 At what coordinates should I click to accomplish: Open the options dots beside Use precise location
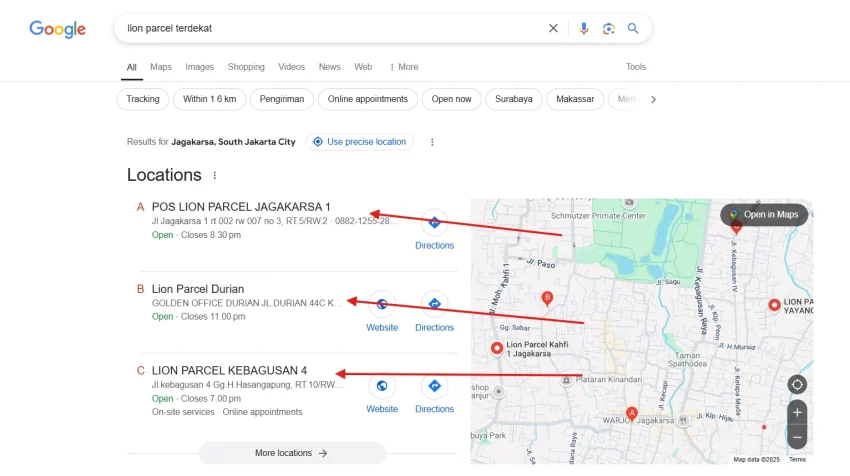[432, 142]
